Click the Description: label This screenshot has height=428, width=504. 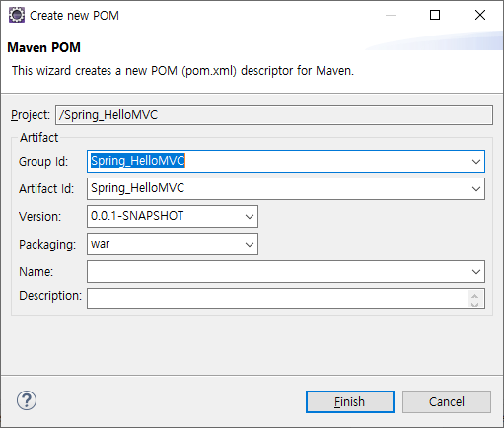[50, 296]
